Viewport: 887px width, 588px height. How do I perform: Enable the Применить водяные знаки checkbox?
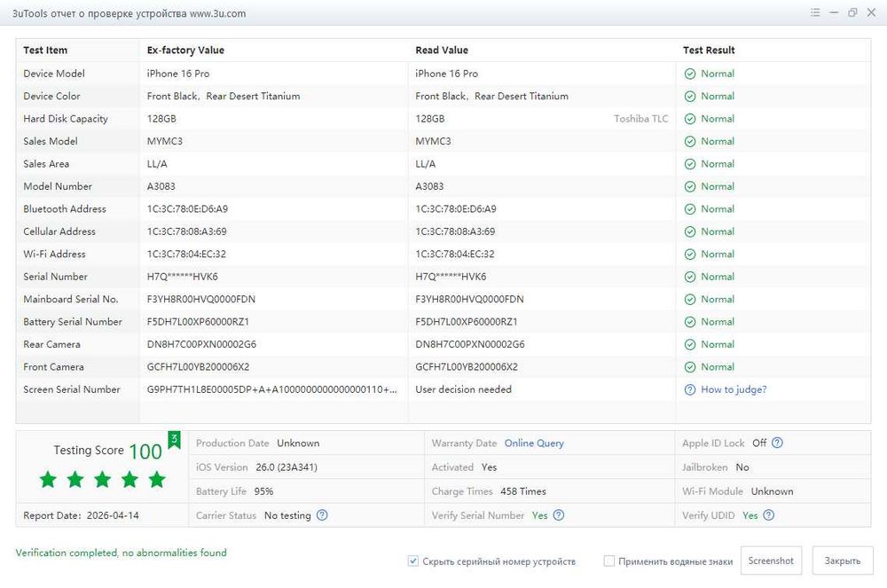[x=608, y=561]
